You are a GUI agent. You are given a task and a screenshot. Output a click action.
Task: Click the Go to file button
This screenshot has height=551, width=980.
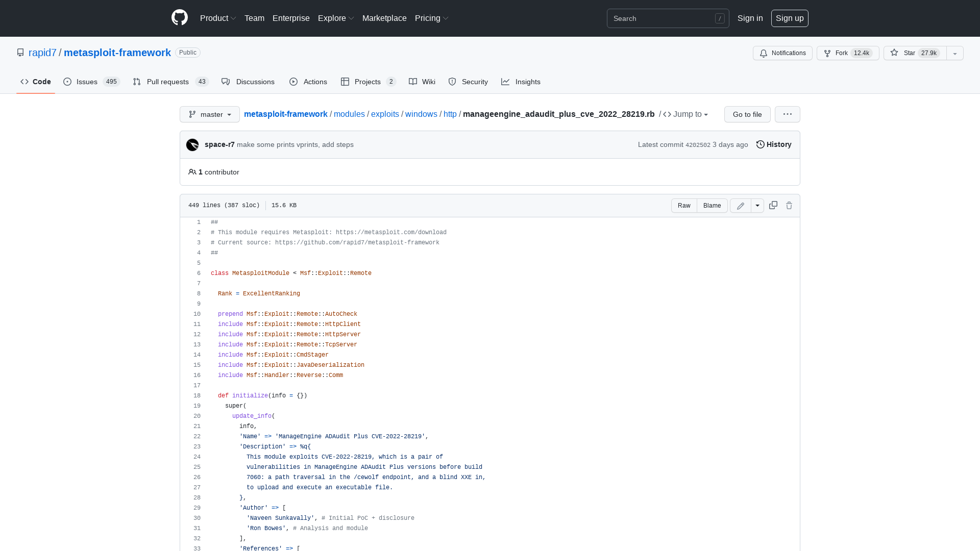tap(747, 114)
